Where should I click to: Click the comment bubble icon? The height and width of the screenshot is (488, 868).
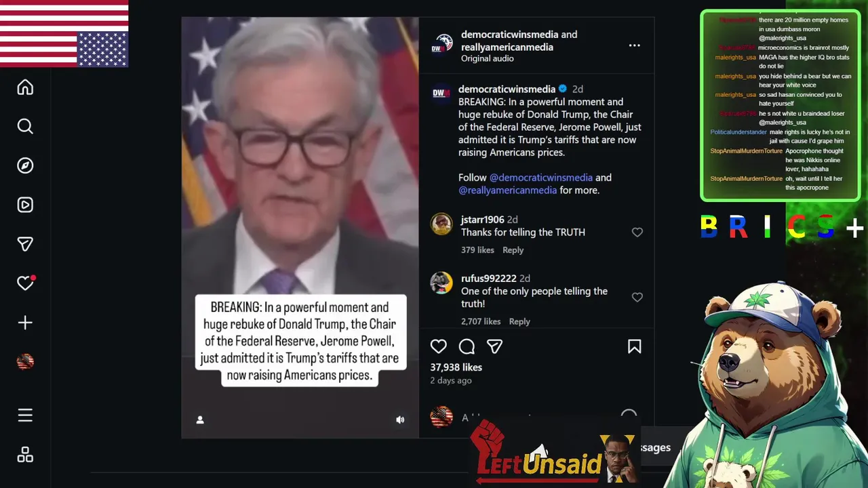(467, 346)
